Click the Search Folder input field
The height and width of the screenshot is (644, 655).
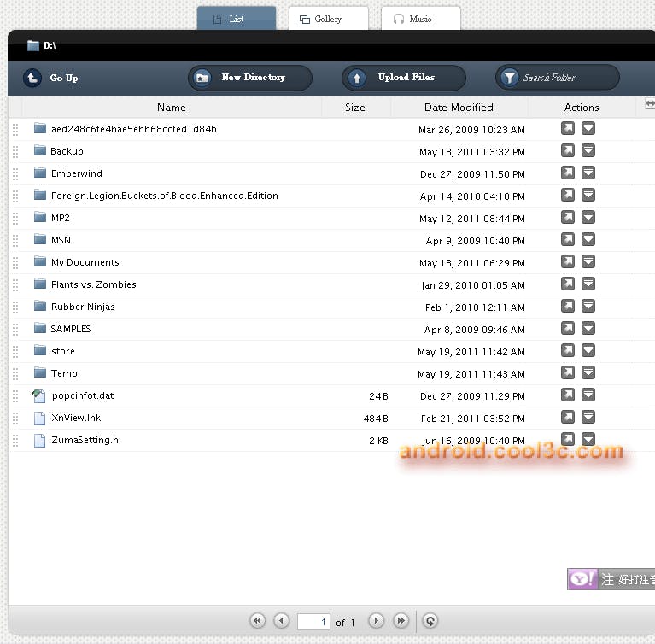564,78
